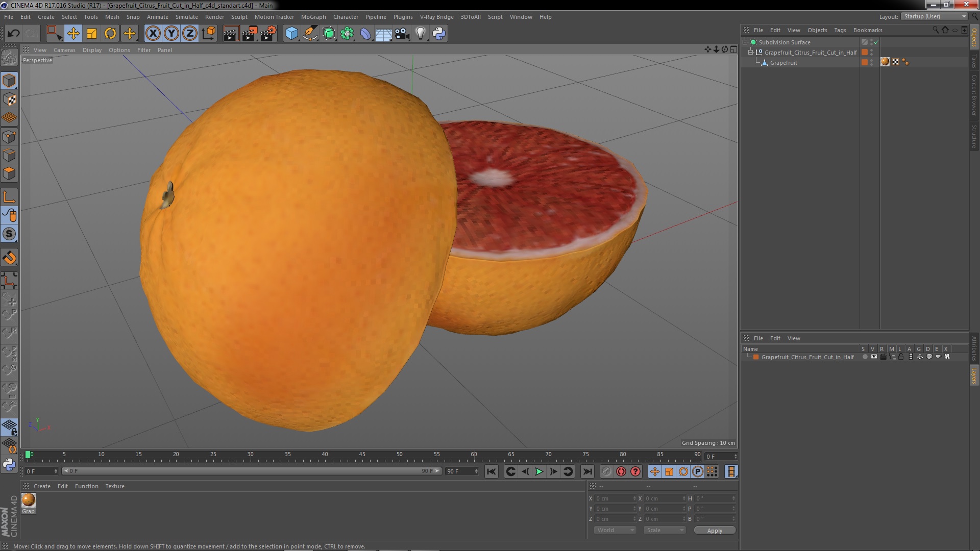Open the Layout Startup dropdown
The height and width of the screenshot is (551, 980).
[x=935, y=16]
